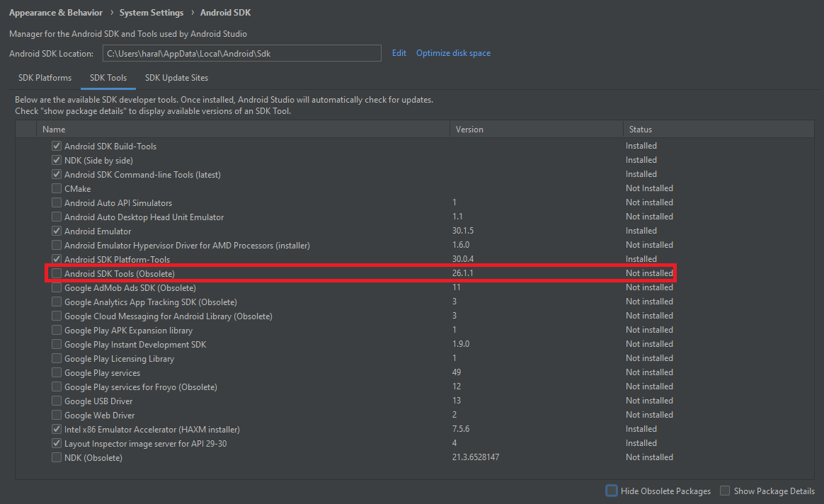The height and width of the screenshot is (504, 824).
Task: Select version 21.3.6528147 cell
Action: (476, 457)
